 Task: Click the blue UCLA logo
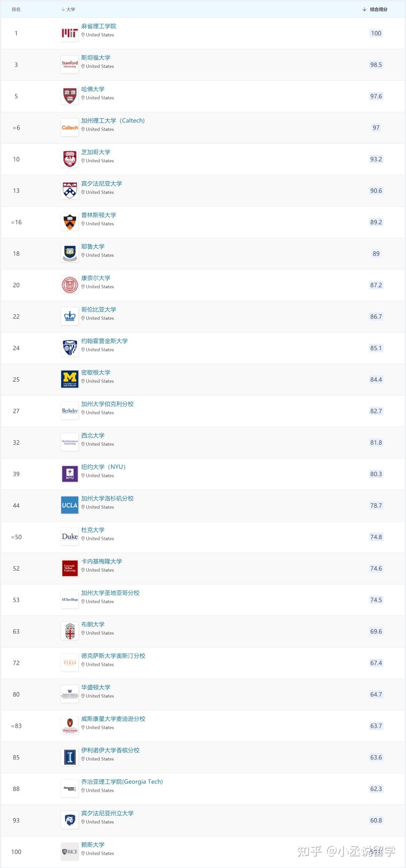[x=70, y=505]
